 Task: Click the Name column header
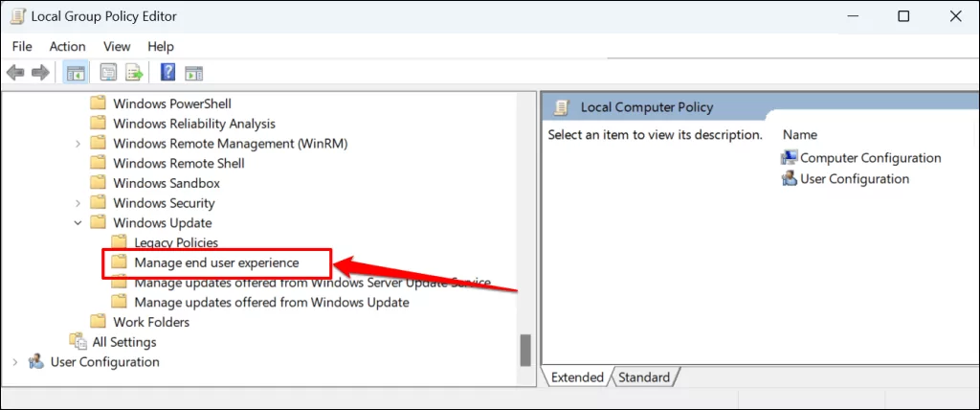pos(799,135)
